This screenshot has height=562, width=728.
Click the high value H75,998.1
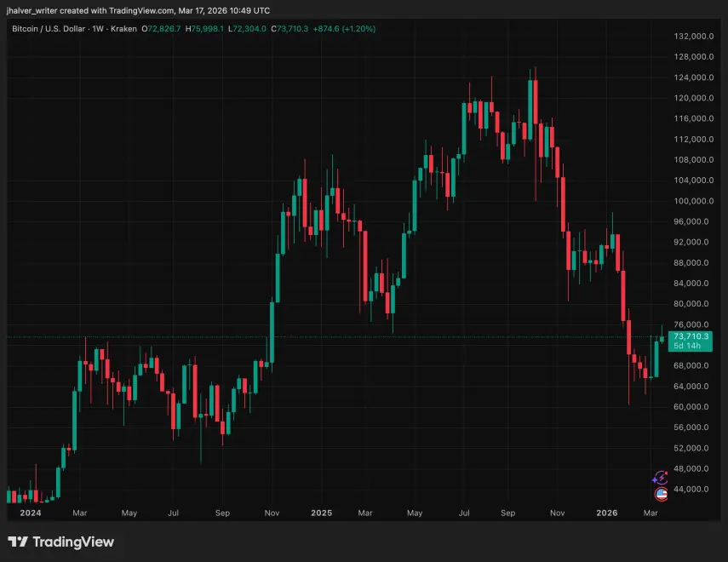[x=204, y=28]
